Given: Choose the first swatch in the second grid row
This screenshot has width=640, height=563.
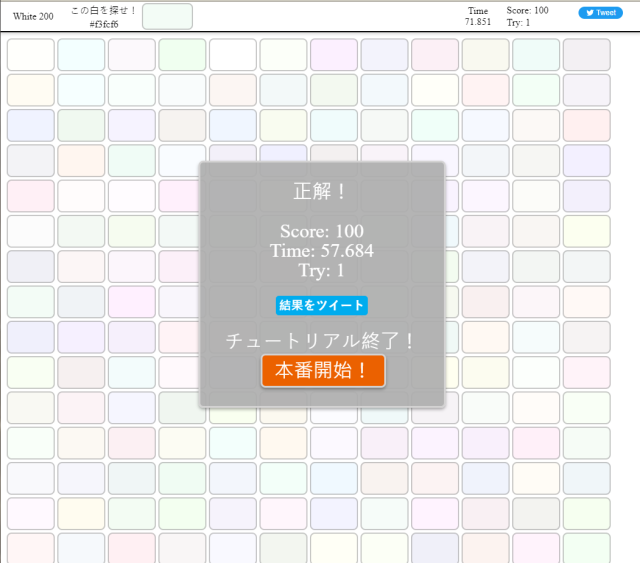Looking at the screenshot, I should 30,90.
